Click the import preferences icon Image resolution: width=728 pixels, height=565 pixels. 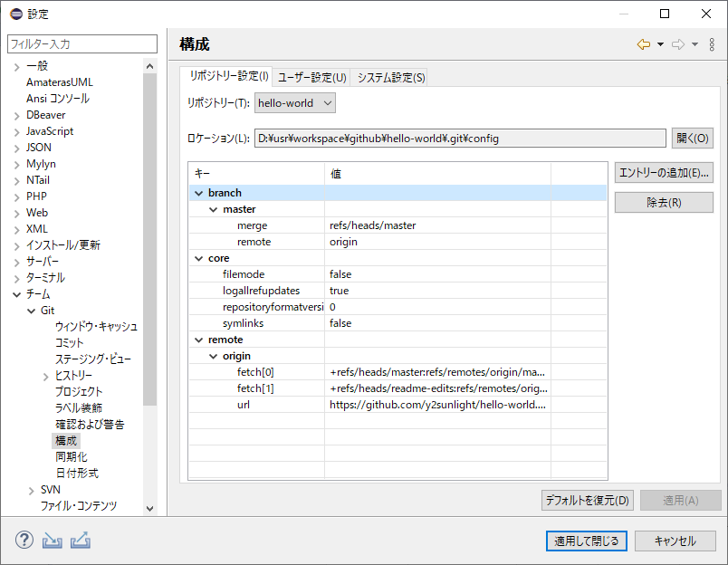pyautogui.click(x=53, y=541)
